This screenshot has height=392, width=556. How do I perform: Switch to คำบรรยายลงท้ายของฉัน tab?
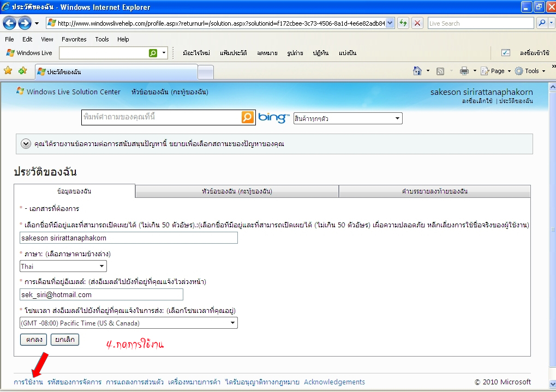435,191
